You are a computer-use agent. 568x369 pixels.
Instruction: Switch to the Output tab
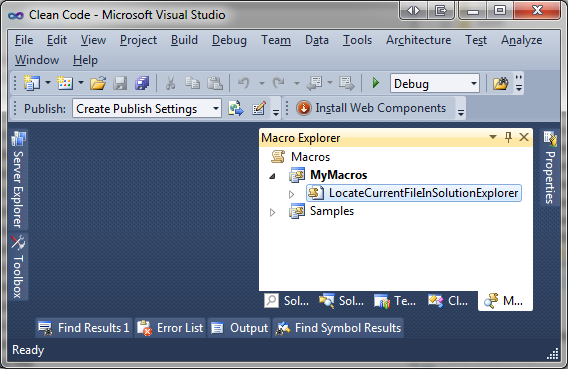(x=239, y=328)
